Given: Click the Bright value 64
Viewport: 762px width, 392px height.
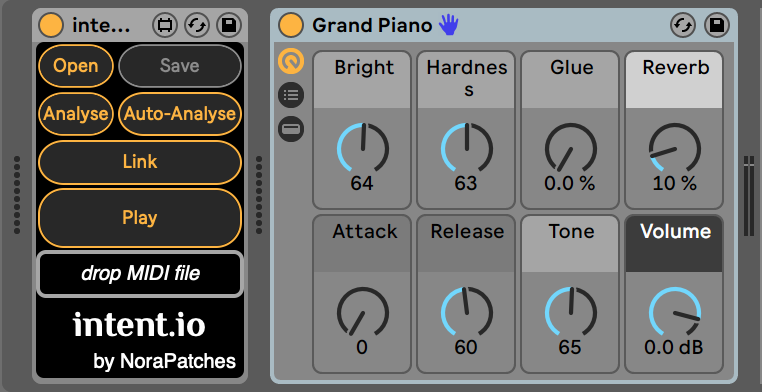Looking at the screenshot, I should 362,184.
